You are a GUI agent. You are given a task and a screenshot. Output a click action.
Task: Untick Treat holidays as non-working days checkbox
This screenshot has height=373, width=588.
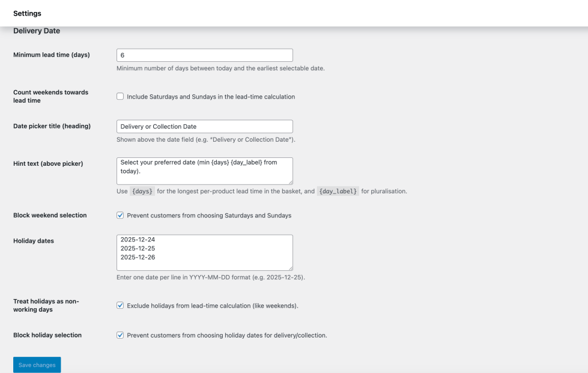[x=120, y=305]
